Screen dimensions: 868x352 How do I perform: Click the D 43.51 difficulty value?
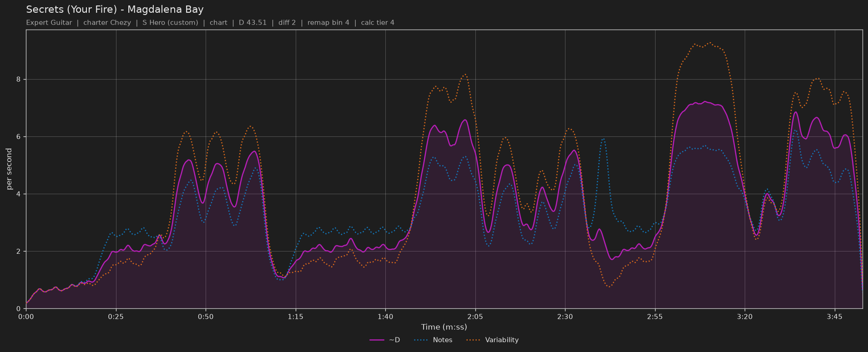click(253, 22)
